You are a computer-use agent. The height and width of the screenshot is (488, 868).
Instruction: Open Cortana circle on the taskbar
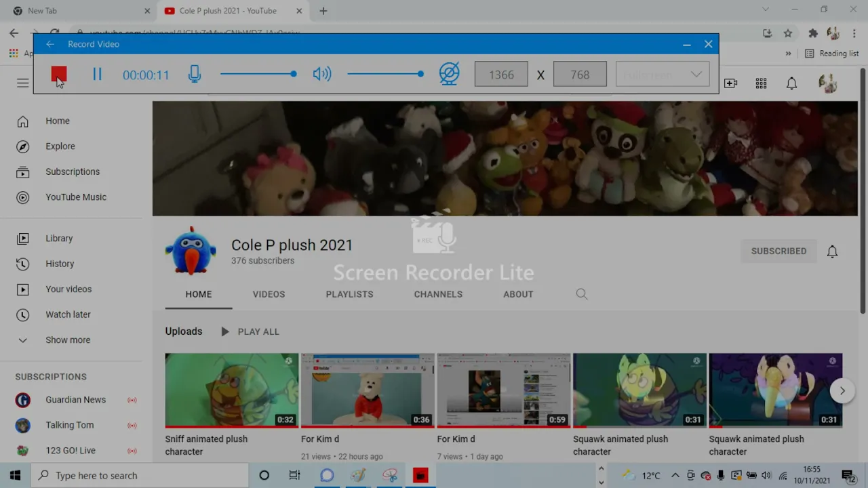coord(264,476)
